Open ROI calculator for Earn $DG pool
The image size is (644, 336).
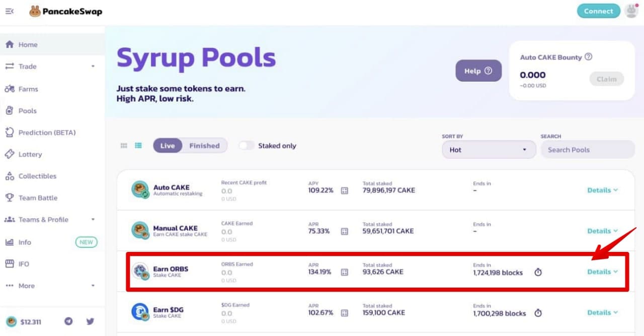pyautogui.click(x=345, y=313)
